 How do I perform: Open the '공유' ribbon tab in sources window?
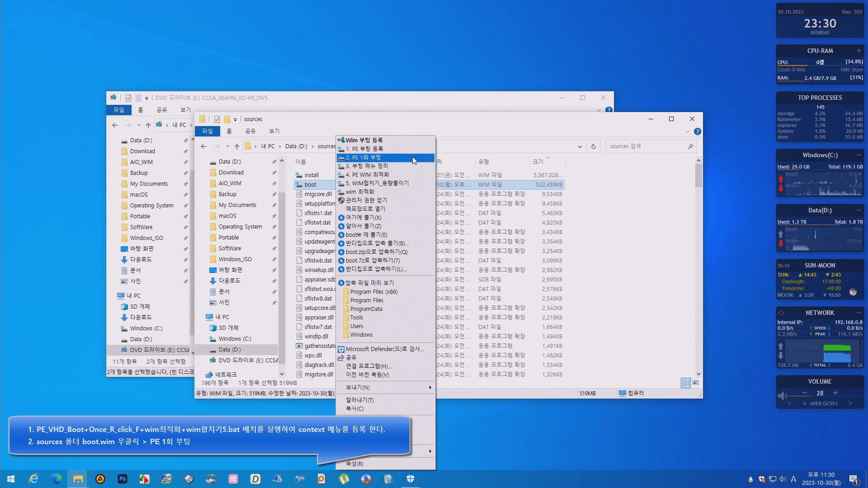coord(250,131)
